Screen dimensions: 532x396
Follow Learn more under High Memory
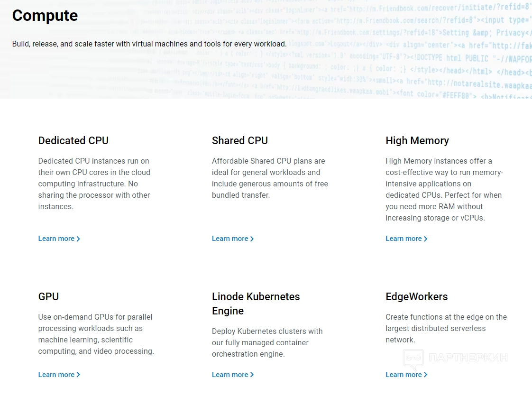(x=404, y=239)
